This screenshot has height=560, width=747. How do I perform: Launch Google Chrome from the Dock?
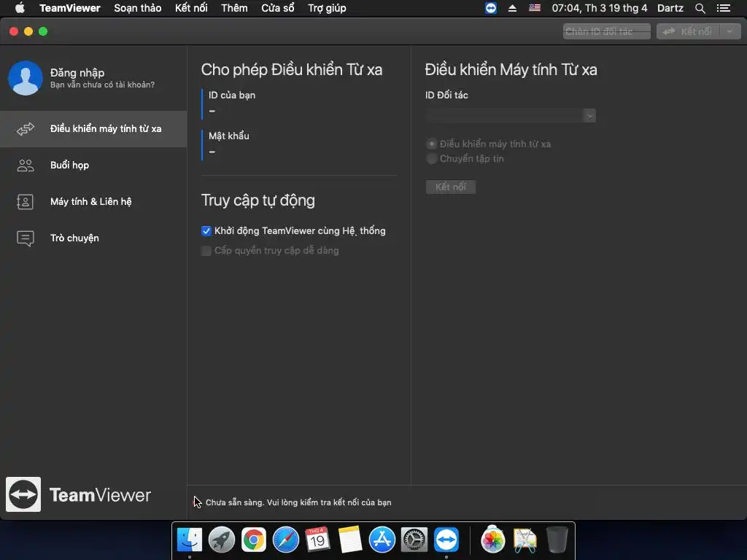(253, 540)
